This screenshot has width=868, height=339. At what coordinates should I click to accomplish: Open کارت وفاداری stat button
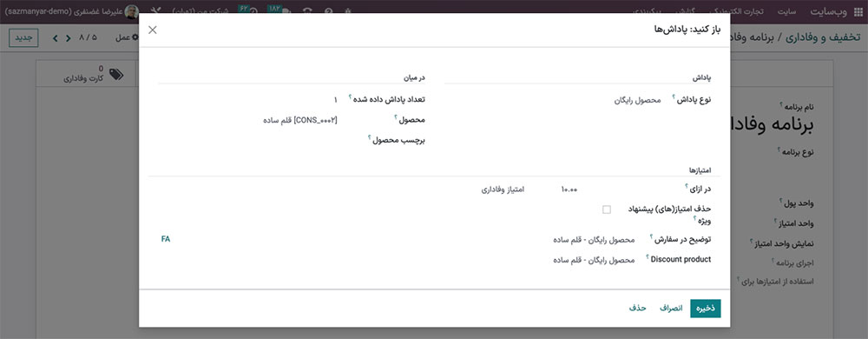pyautogui.click(x=86, y=74)
